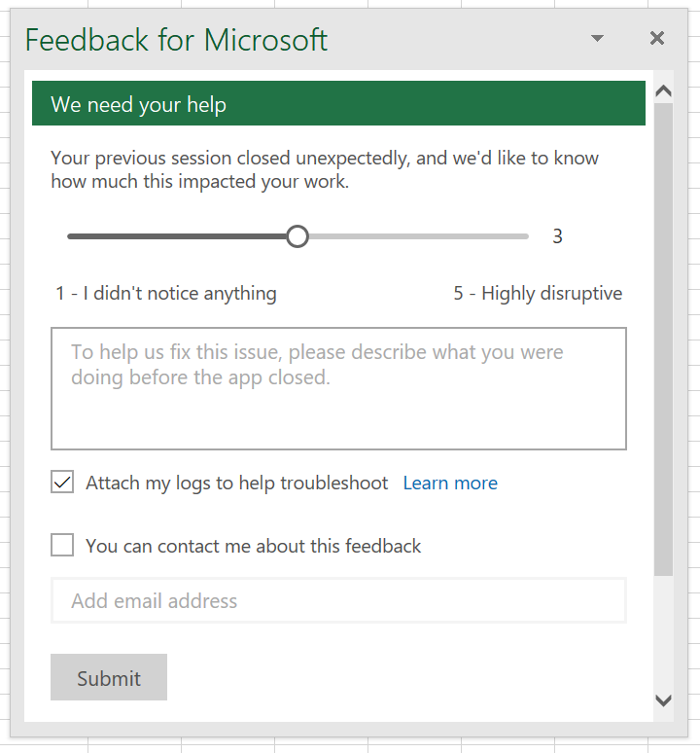Click the 'We need your help' header
The image size is (700, 753).
(338, 103)
